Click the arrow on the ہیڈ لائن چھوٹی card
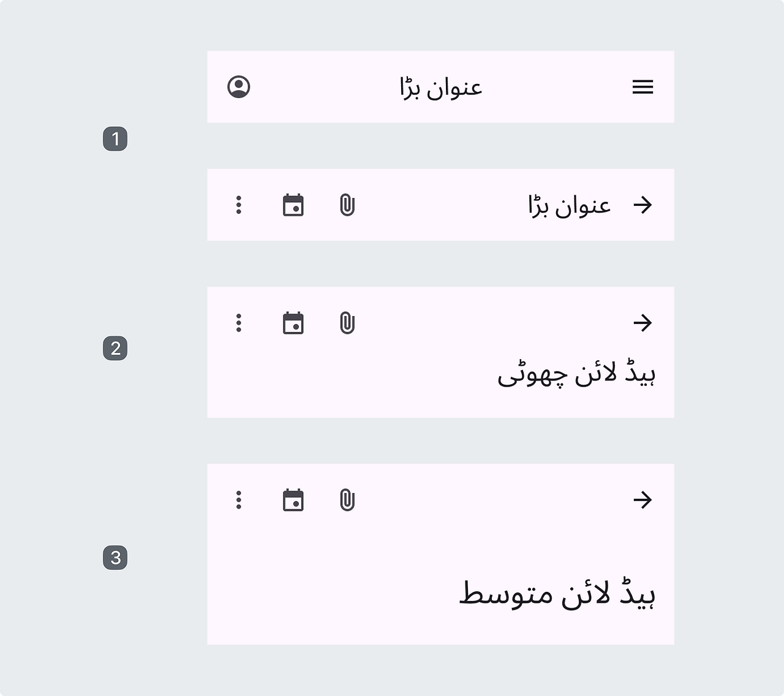The height and width of the screenshot is (696, 784). (643, 323)
